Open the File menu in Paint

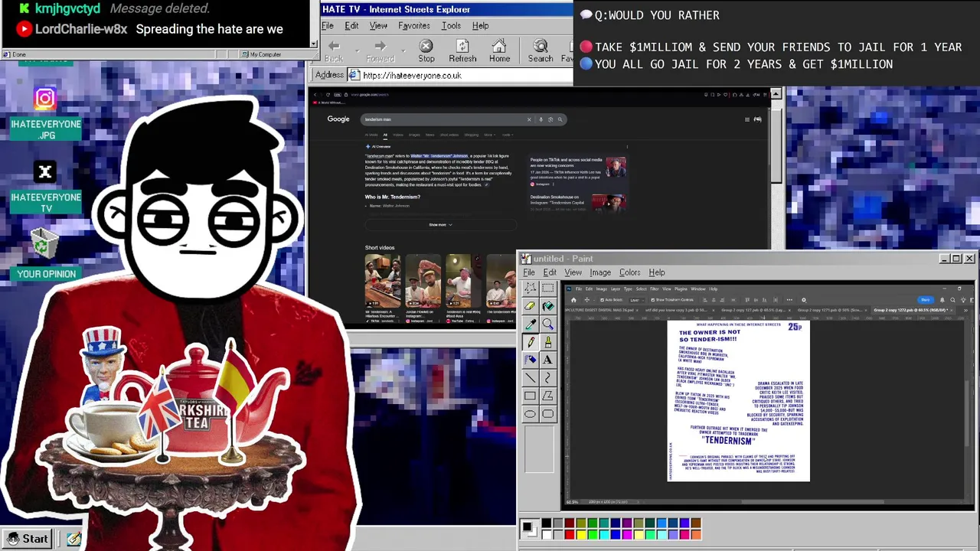tap(528, 272)
